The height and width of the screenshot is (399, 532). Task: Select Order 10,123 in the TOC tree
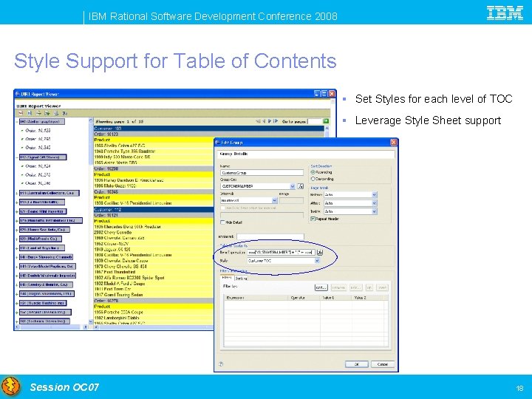pos(38,130)
